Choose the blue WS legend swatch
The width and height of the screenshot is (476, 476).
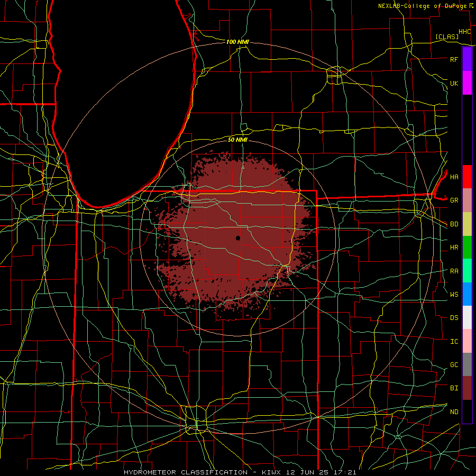[x=467, y=294]
